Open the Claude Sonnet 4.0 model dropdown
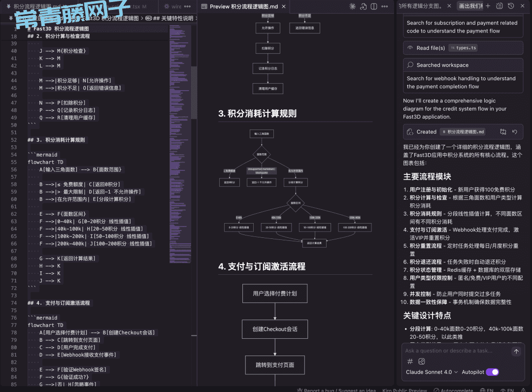This screenshot has width=532, height=392. point(432,372)
